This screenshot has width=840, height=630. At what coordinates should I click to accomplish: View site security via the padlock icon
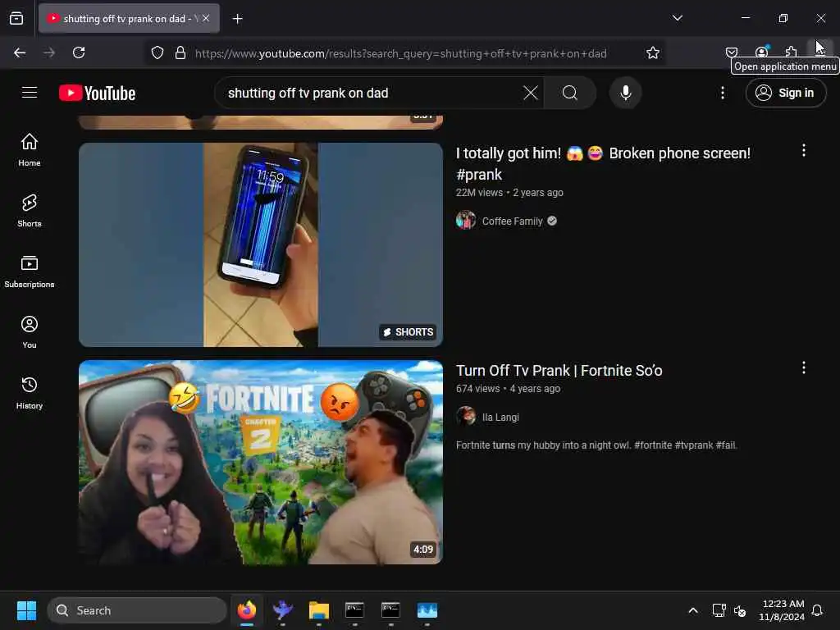coord(180,52)
